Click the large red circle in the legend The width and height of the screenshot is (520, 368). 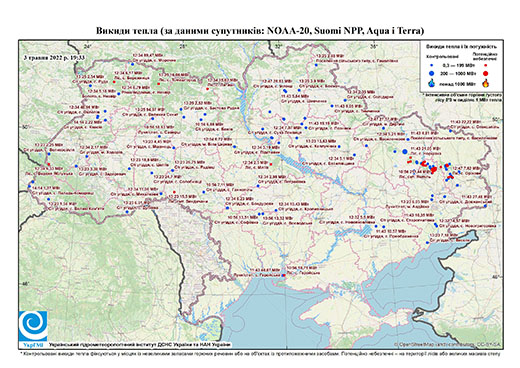(x=486, y=73)
